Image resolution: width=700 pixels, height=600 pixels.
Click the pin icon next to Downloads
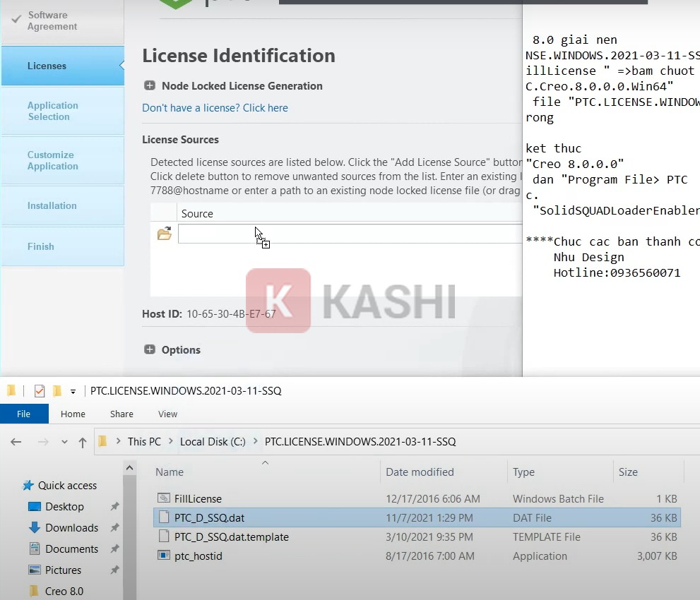[x=114, y=527]
